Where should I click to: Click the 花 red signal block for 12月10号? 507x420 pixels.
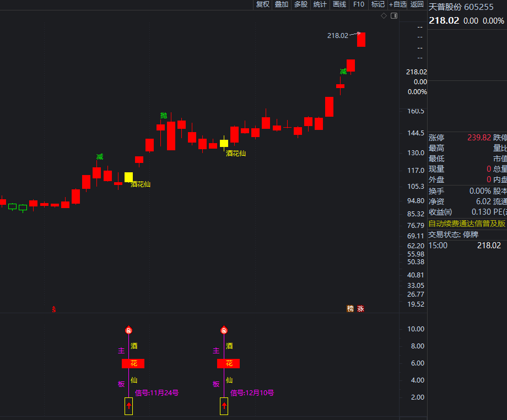[228, 363]
